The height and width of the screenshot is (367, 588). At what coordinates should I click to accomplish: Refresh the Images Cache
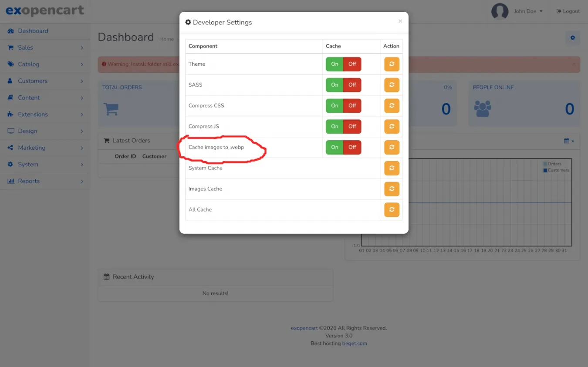[x=392, y=189]
